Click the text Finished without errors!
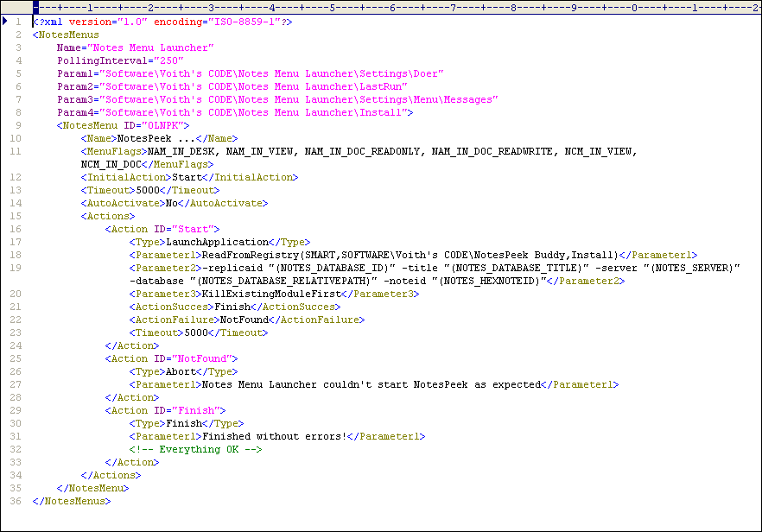The height and width of the screenshot is (532, 762). pyautogui.click(x=275, y=436)
